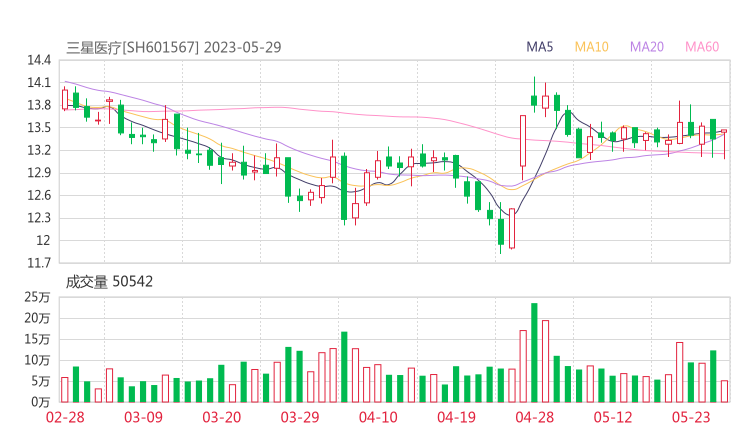
Task: Click the 03-09 date axis label
Action: [x=143, y=417]
